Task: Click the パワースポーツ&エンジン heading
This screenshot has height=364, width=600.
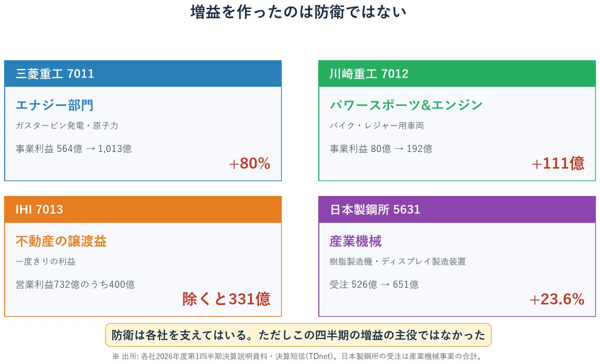Action: 405,105
